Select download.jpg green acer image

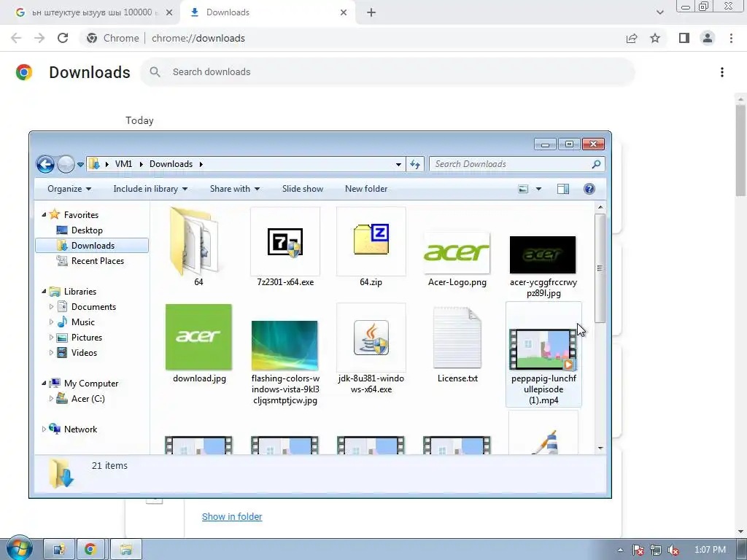(x=198, y=337)
